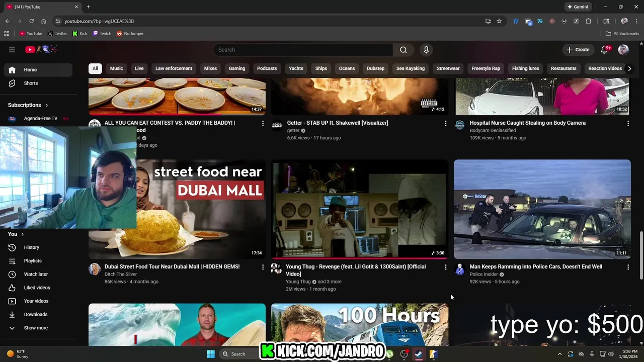
Task: Open the Chrome three-dot menu
Action: pyautogui.click(x=636, y=21)
